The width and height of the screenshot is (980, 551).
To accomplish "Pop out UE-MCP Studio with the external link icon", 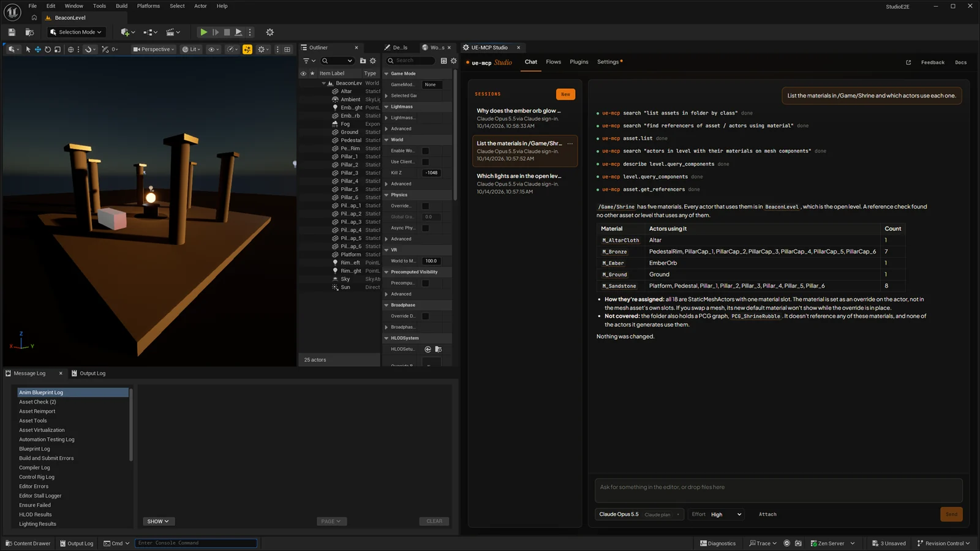I will coord(908,62).
